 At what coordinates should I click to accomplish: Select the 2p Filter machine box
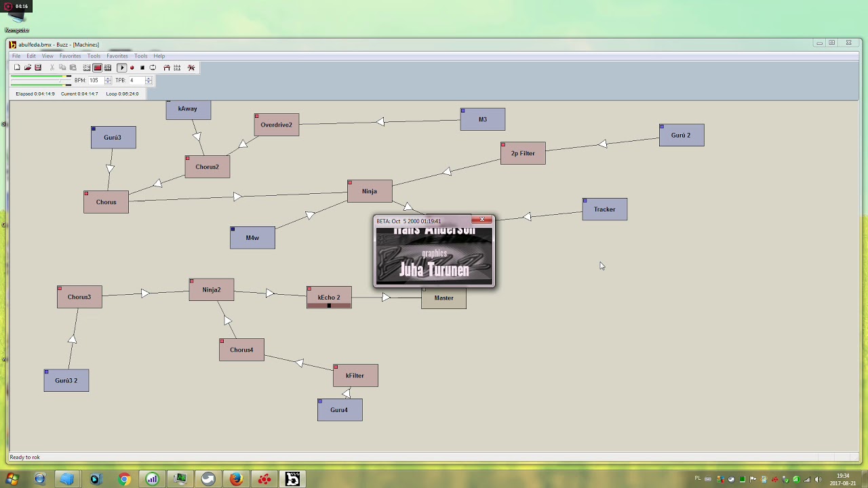(523, 153)
